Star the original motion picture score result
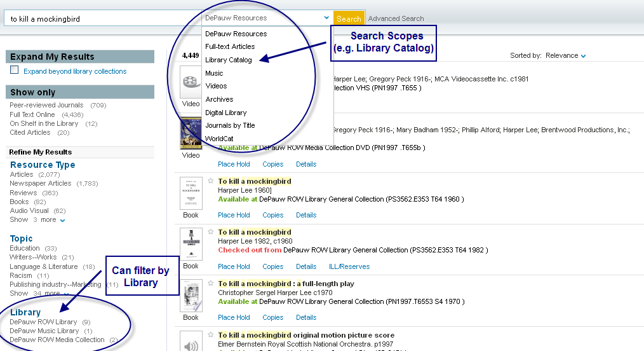Image resolution: width=644 pixels, height=351 pixels. coord(211,334)
